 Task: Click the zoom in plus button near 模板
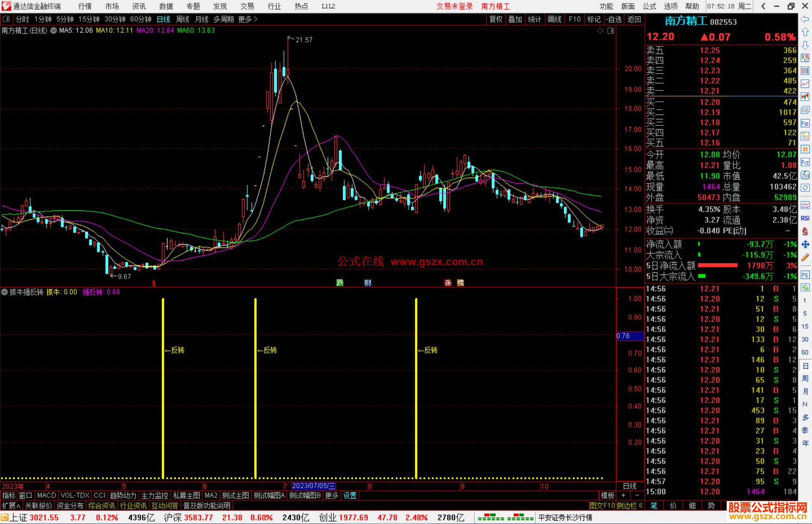point(623,495)
